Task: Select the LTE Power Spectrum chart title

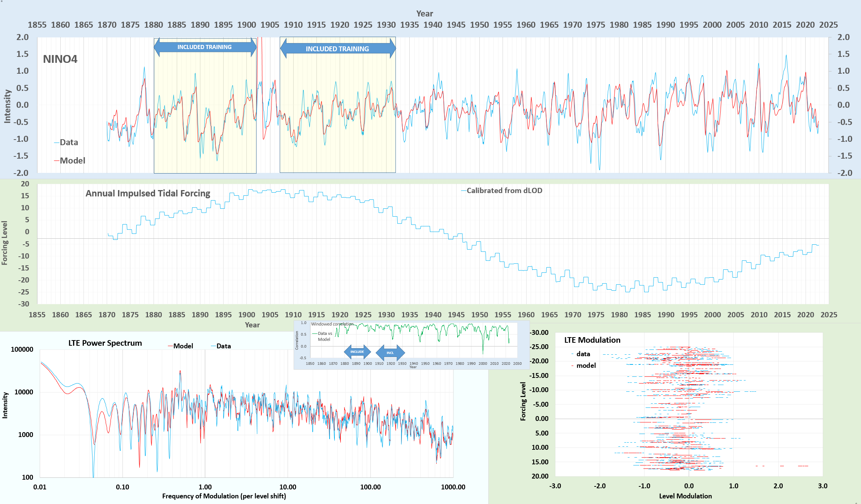Action: pyautogui.click(x=105, y=343)
